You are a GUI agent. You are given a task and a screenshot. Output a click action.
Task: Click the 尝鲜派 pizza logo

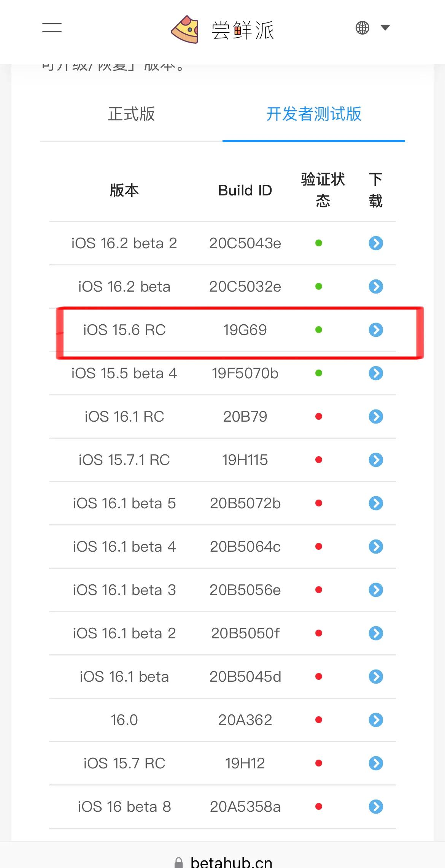tap(186, 29)
